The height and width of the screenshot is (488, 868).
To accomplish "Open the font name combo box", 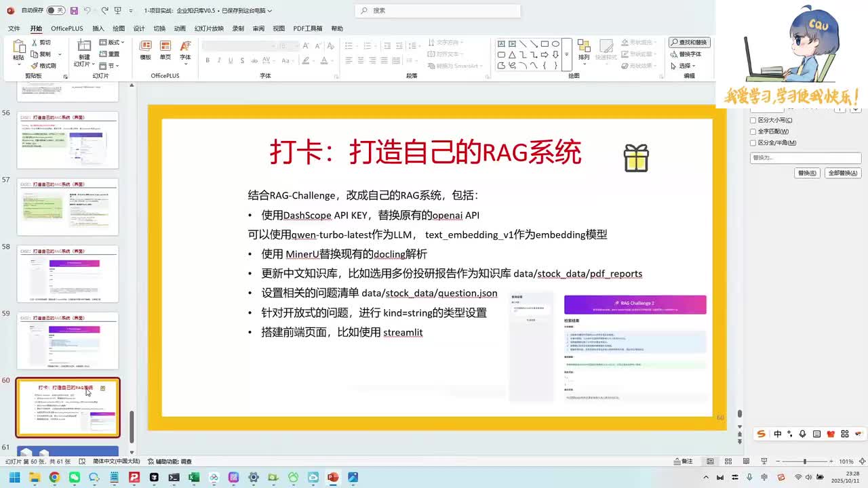I will [x=238, y=45].
